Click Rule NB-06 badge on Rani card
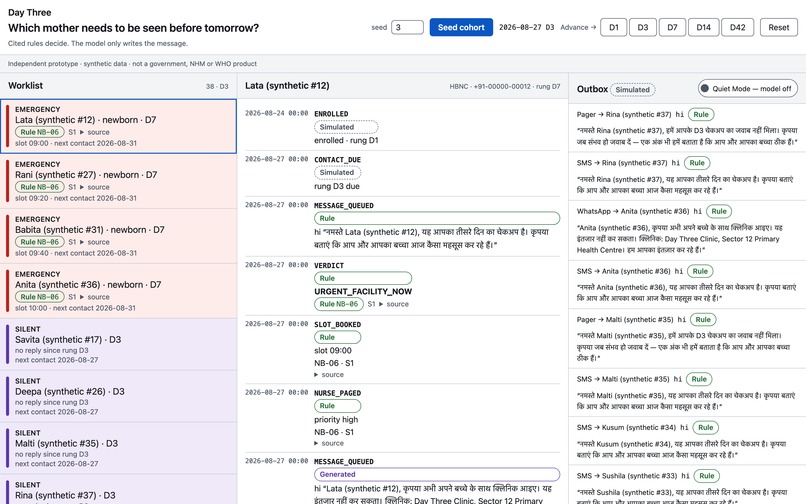The width and height of the screenshot is (806, 504). point(40,187)
